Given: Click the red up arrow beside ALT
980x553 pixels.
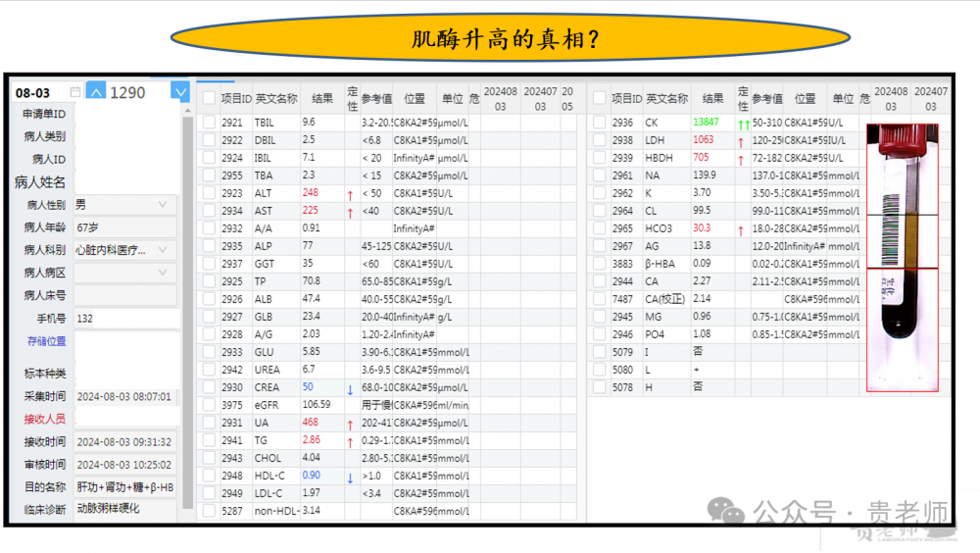Looking at the screenshot, I should point(350,194).
